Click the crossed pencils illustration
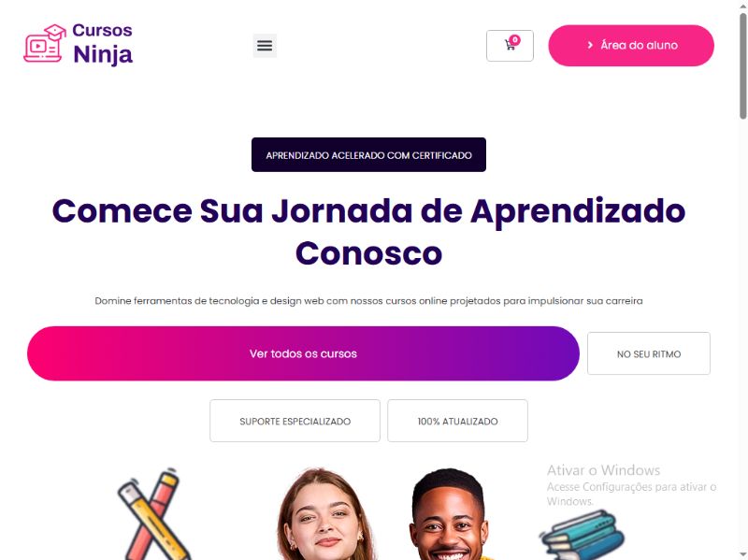The width and height of the screenshot is (748, 560). [x=153, y=514]
